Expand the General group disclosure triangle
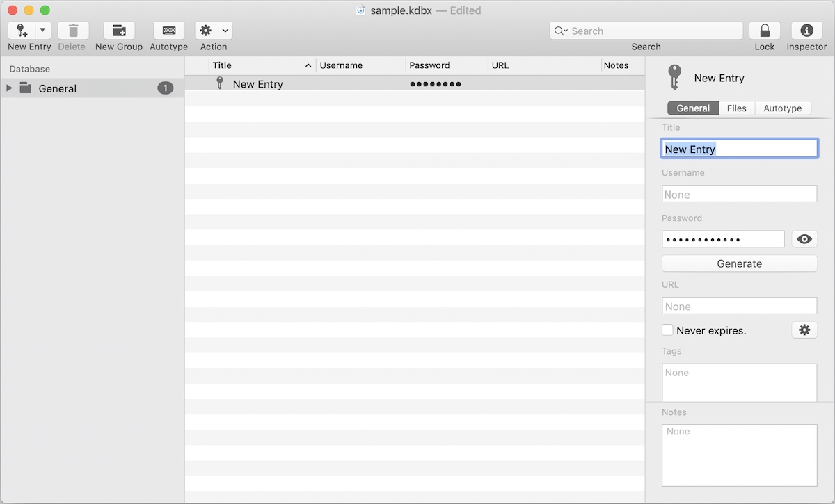Viewport: 835px width, 504px height. pyautogui.click(x=10, y=88)
